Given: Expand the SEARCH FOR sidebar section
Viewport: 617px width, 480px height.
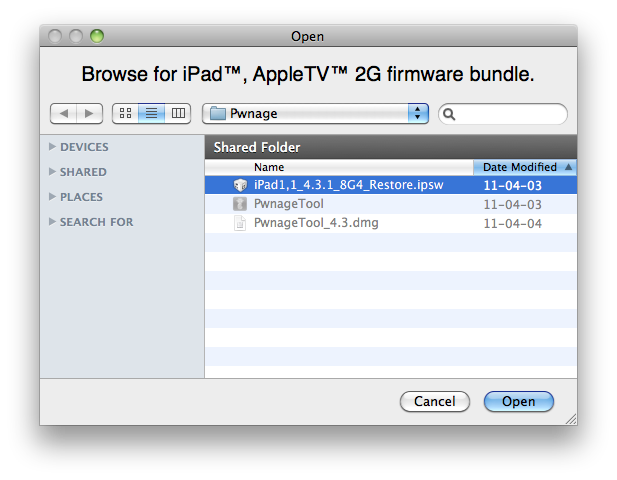Looking at the screenshot, I should pos(52,222).
